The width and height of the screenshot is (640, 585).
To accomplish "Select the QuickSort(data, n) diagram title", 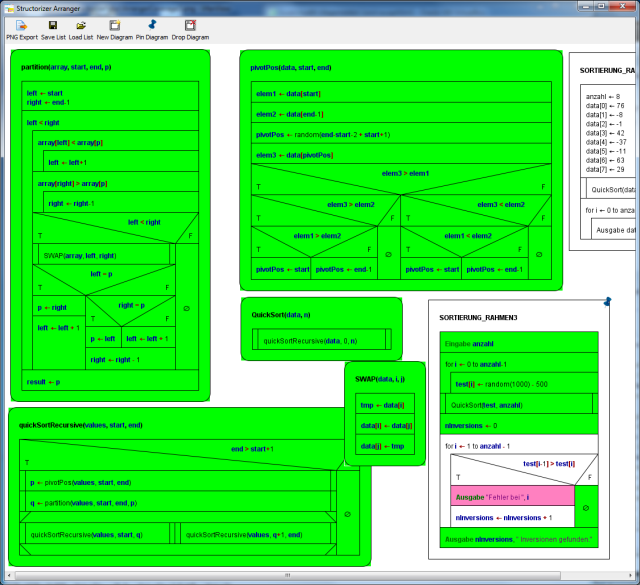I will point(281,315).
